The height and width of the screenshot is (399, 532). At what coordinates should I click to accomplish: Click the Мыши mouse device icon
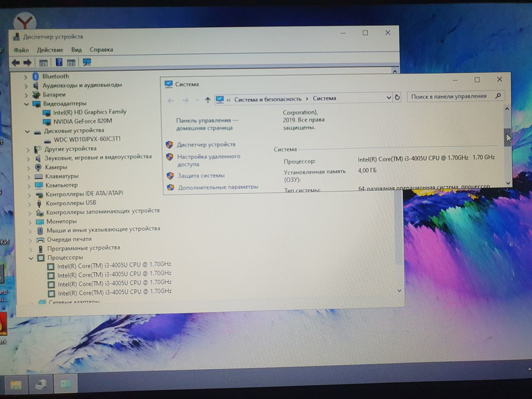(x=40, y=231)
